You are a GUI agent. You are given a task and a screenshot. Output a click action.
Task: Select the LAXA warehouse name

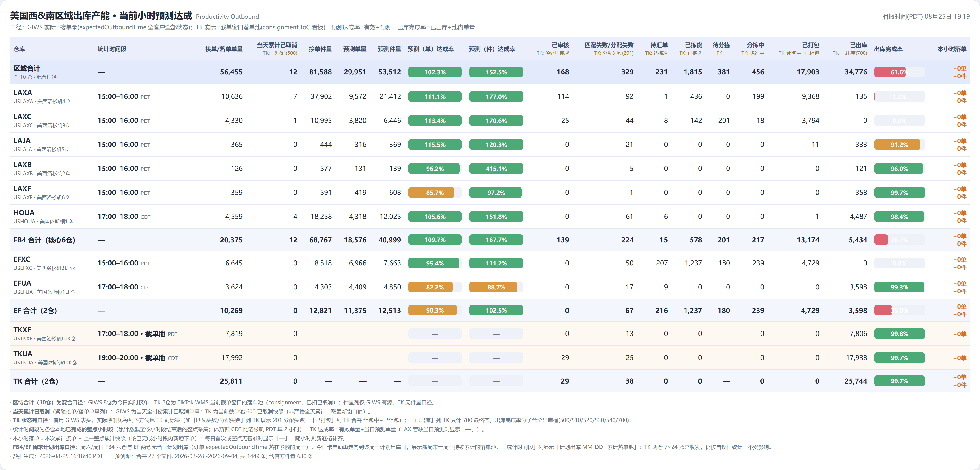tap(23, 92)
